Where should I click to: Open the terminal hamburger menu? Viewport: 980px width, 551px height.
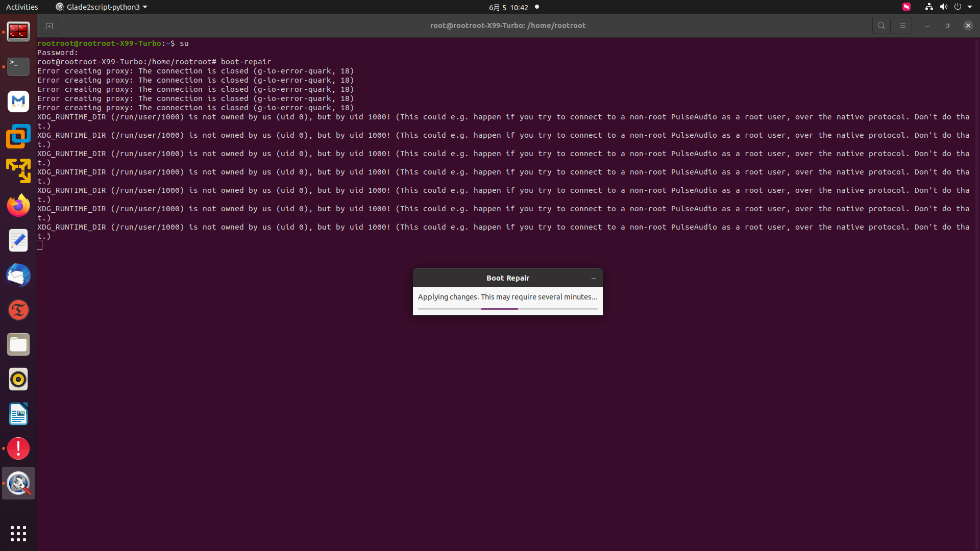(902, 26)
